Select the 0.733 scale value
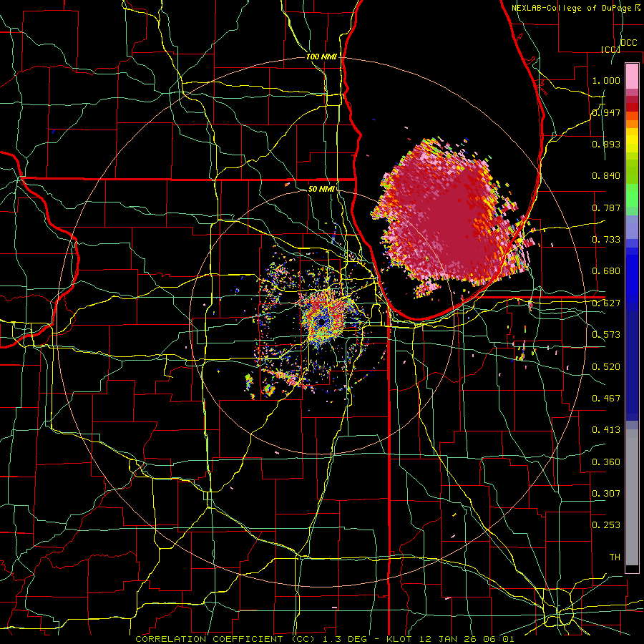Viewport: 644px width, 644px height. pyautogui.click(x=606, y=240)
